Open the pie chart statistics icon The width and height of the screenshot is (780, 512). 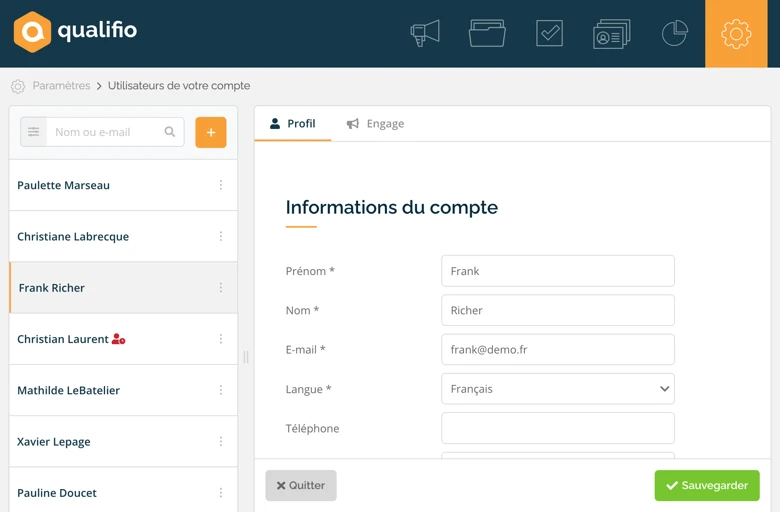(x=675, y=33)
